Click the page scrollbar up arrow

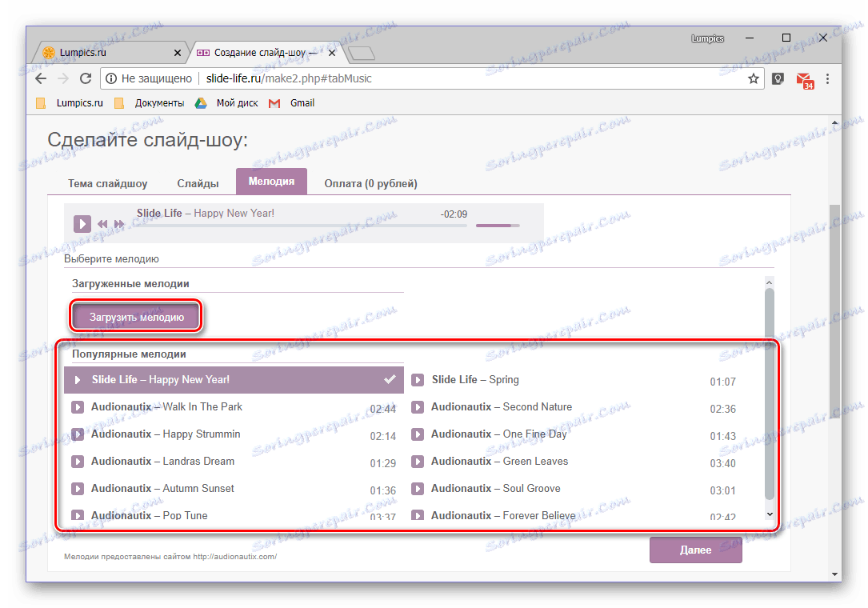pos(834,122)
